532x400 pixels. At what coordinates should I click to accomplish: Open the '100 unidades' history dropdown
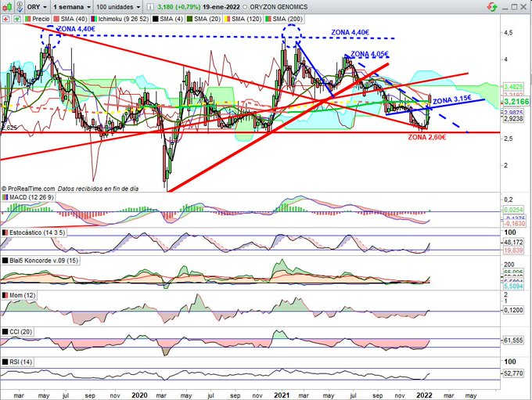coord(118,7)
